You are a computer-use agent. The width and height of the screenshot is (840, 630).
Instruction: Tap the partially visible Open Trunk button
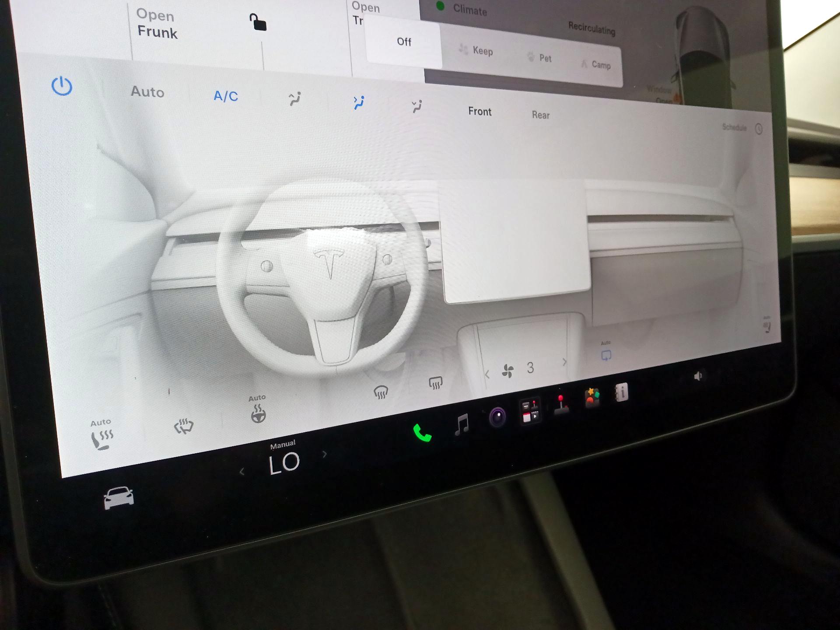pyautogui.click(x=366, y=13)
